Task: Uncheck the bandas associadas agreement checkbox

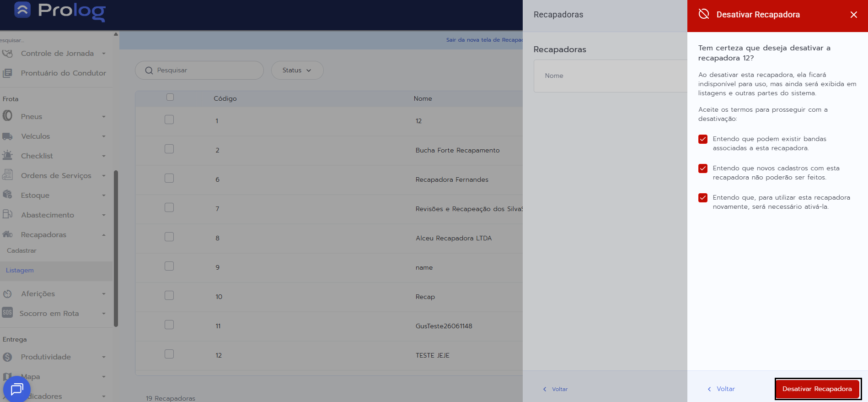Action: [x=703, y=139]
